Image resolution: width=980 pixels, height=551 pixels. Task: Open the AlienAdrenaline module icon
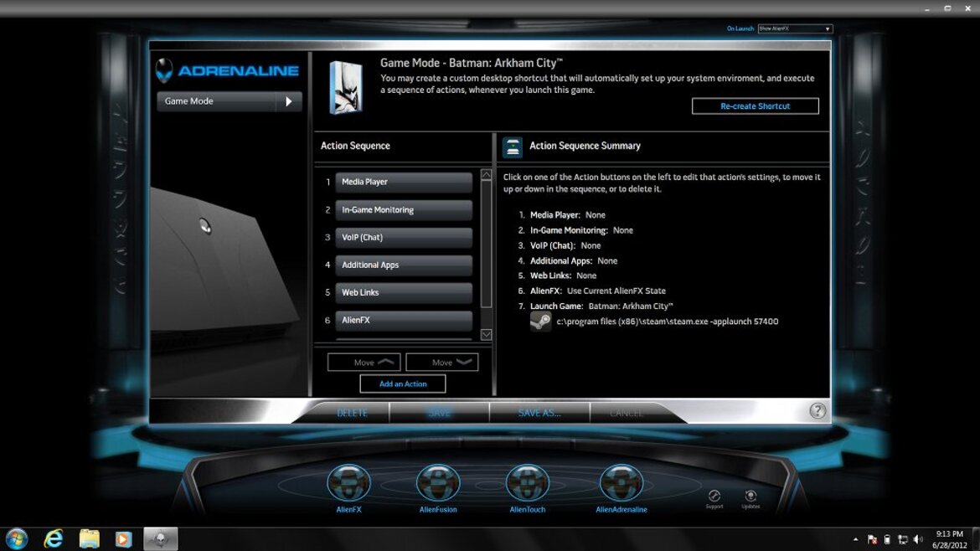point(622,483)
